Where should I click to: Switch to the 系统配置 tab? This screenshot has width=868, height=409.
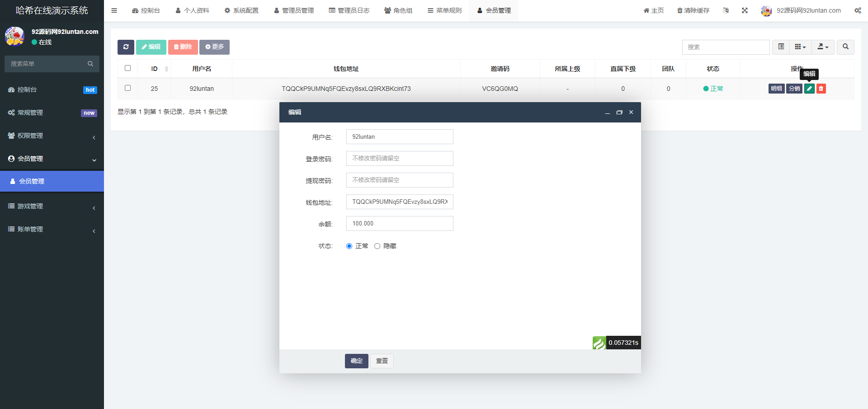(x=241, y=10)
